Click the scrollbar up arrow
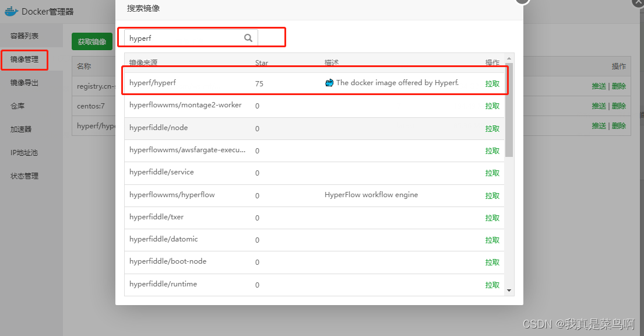This screenshot has width=644, height=336. click(509, 58)
